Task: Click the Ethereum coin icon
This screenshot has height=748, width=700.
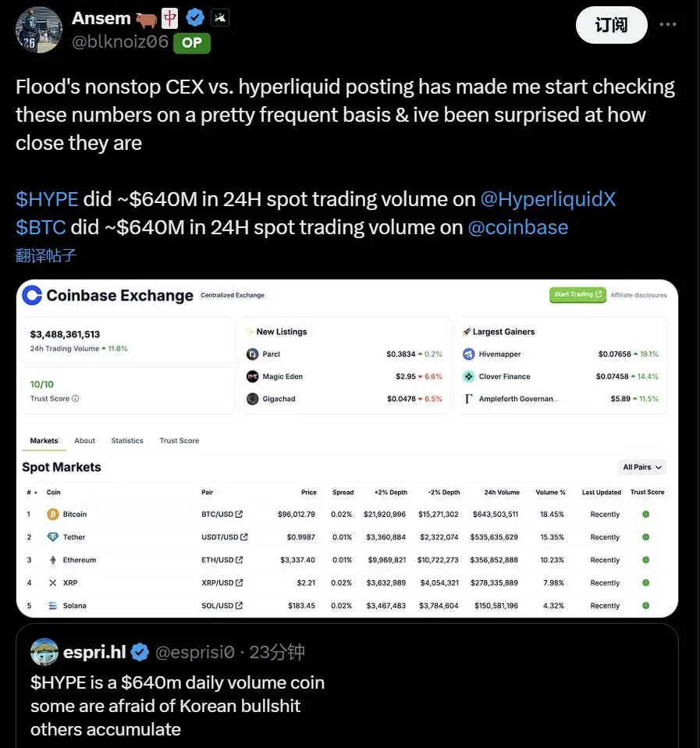Action: tap(53, 559)
